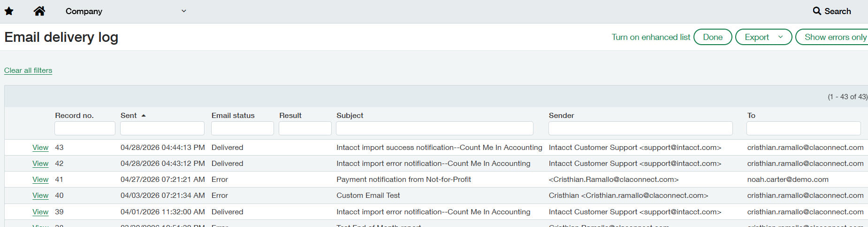Turn on enhanced list link
Viewport: 868px width, 227px height.
(x=651, y=37)
